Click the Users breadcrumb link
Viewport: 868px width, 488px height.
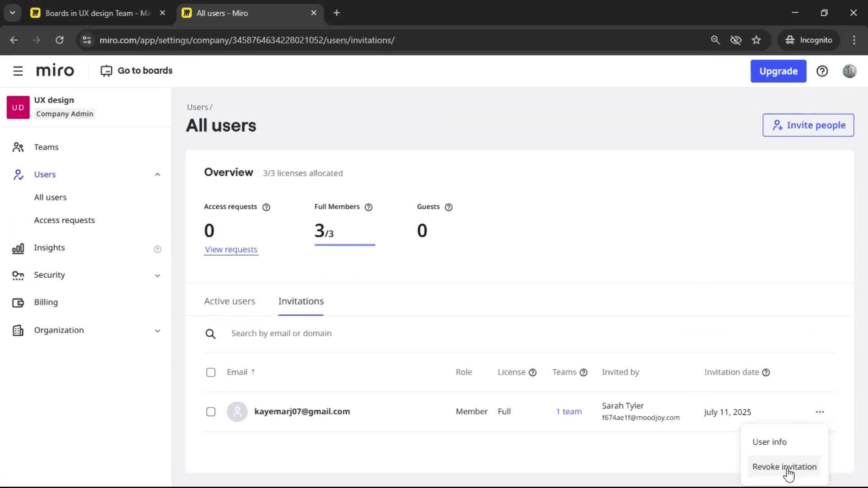[198, 107]
